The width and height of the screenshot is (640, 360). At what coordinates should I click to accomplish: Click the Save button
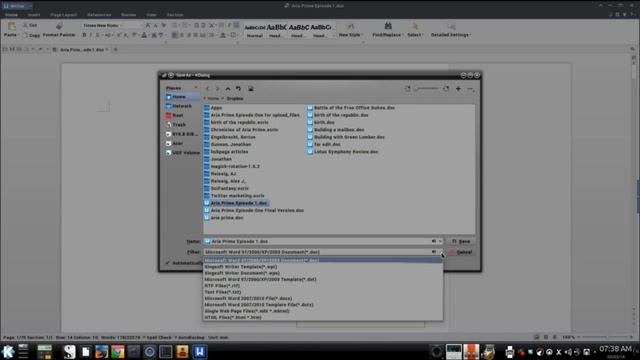(x=461, y=242)
